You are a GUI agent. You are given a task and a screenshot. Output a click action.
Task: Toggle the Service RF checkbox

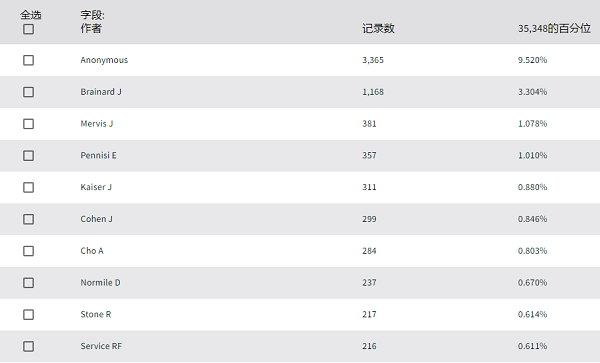tap(28, 346)
